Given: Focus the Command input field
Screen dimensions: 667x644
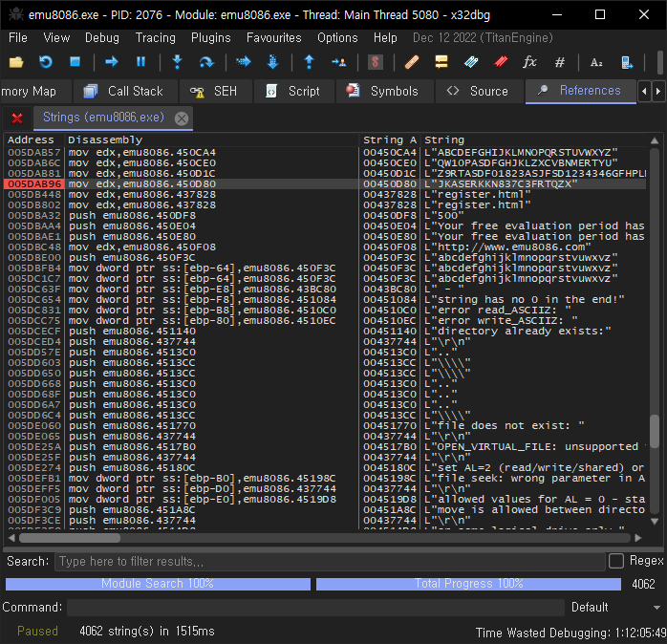Looking at the screenshot, I should click(315, 607).
